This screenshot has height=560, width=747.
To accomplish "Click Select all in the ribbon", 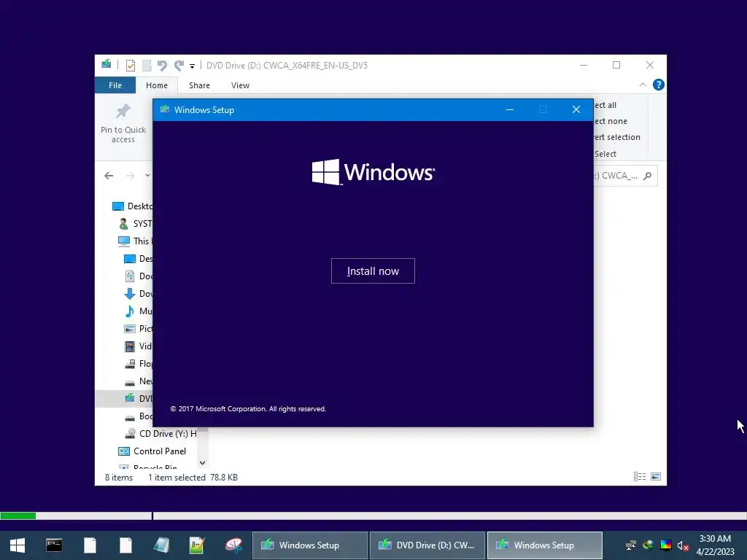I will click(x=605, y=105).
